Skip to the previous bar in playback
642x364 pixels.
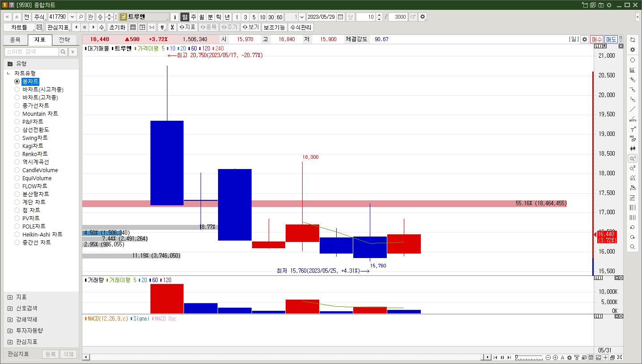click(495, 357)
